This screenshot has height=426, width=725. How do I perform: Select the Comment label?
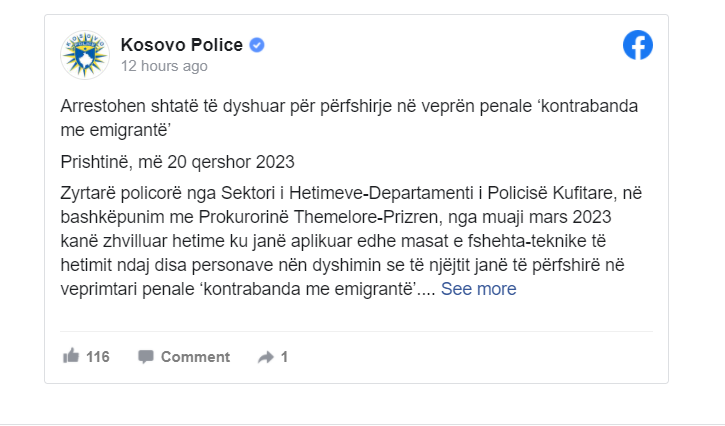pos(195,357)
